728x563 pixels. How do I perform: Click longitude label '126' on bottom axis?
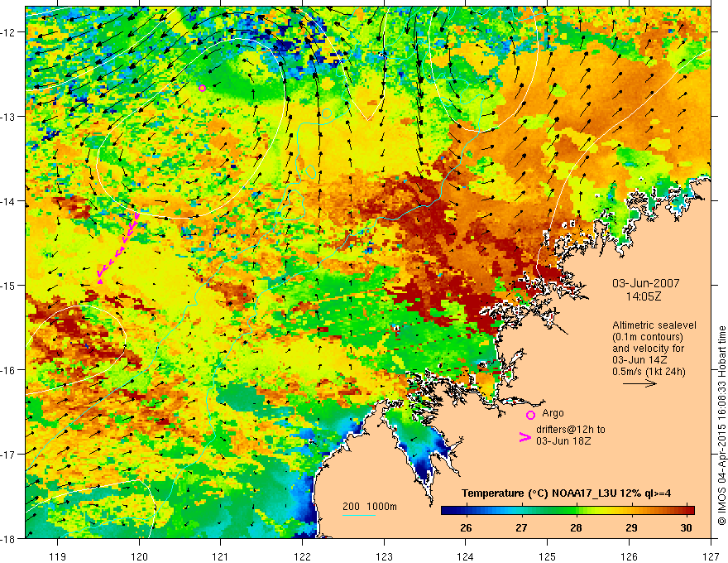coord(629,556)
